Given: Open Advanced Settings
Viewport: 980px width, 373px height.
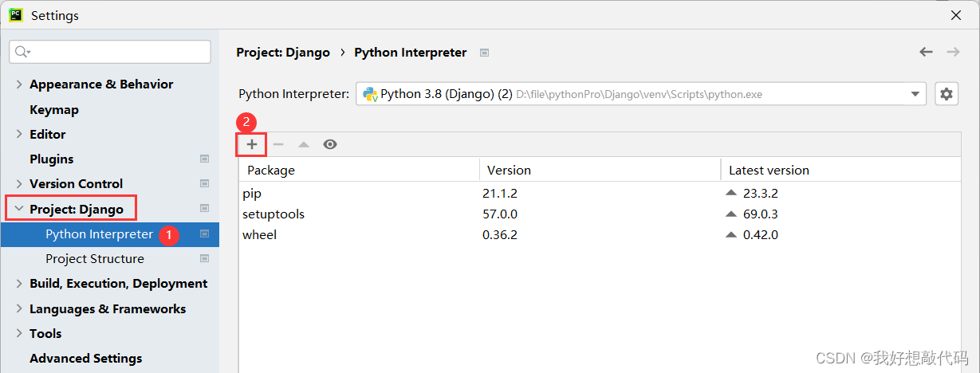Looking at the screenshot, I should (x=85, y=358).
